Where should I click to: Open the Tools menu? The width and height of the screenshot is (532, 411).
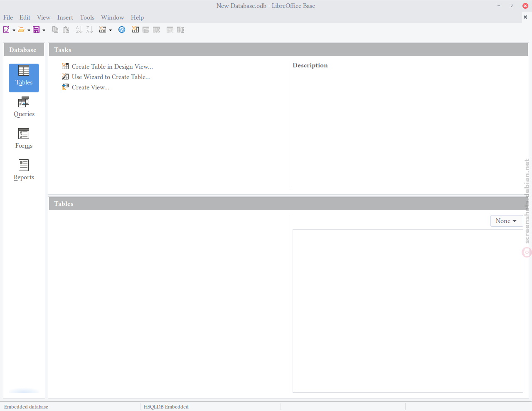(x=87, y=17)
